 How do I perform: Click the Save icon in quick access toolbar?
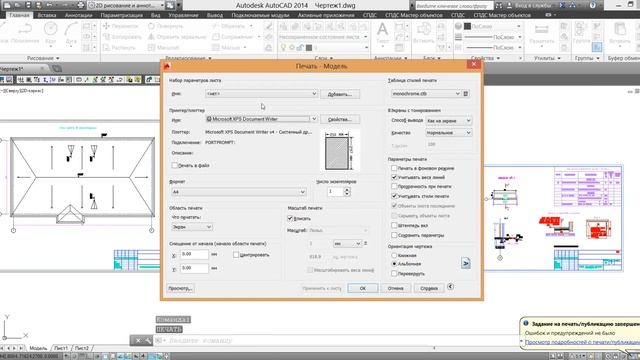point(28,5)
